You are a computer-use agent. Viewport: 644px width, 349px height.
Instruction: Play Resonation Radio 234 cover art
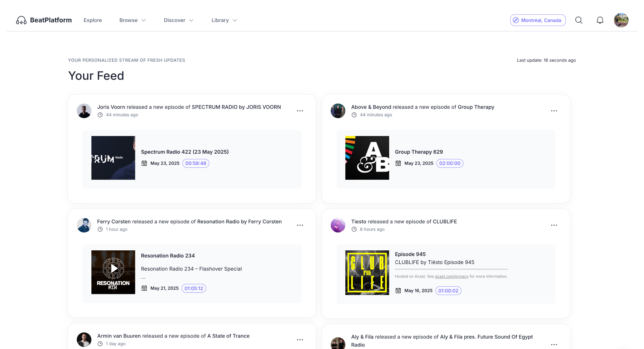point(113,272)
